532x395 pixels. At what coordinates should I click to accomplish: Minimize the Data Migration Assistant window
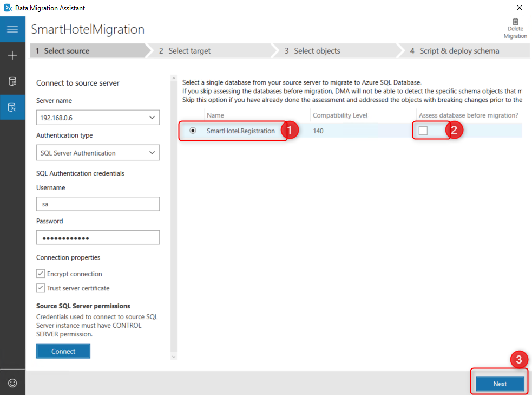[470, 8]
